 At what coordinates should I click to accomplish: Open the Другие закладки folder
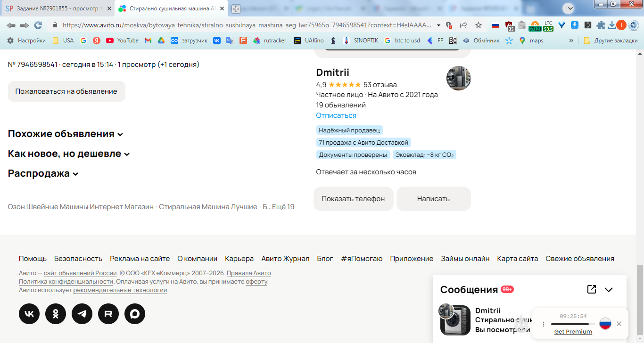(611, 41)
